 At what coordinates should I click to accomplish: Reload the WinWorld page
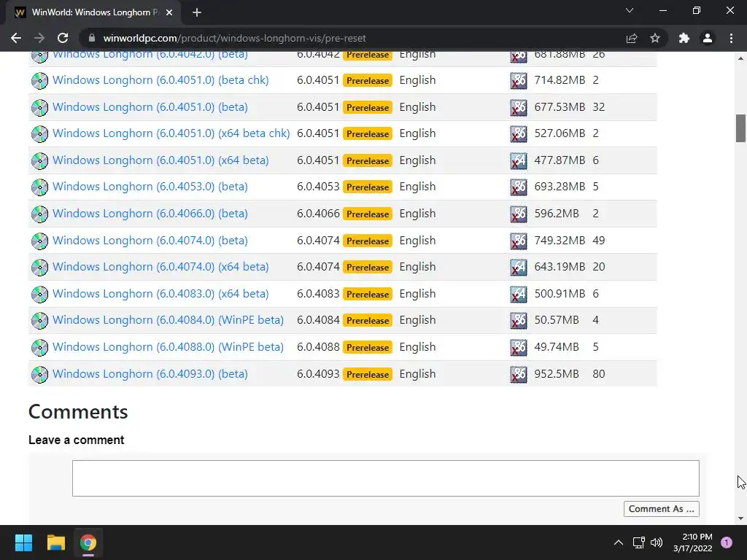(x=63, y=38)
